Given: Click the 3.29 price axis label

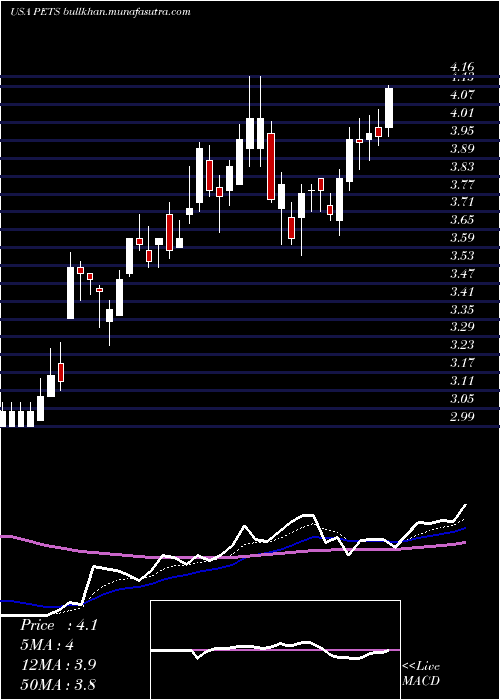Looking at the screenshot, I should [462, 327].
